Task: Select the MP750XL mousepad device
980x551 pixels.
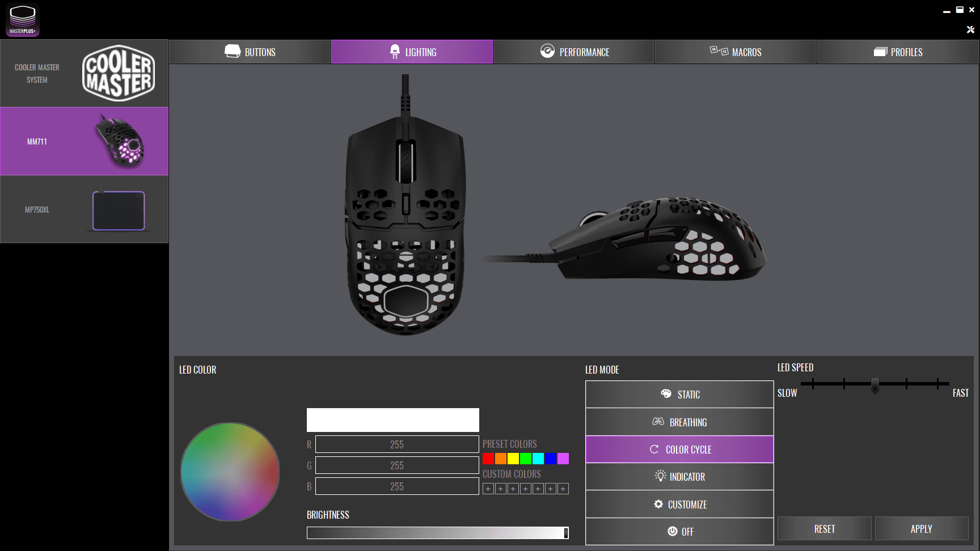Action: 84,209
